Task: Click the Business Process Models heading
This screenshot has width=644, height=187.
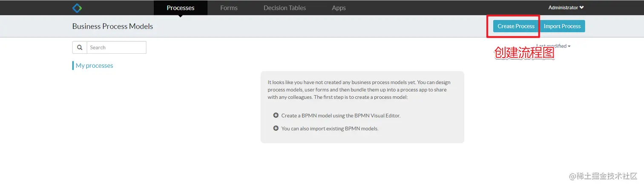Action: click(x=112, y=26)
